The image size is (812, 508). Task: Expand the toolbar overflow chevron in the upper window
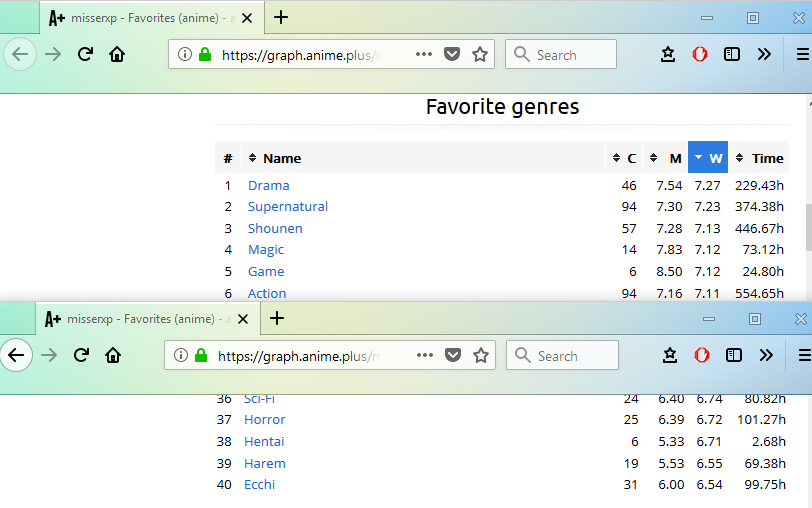(x=764, y=55)
